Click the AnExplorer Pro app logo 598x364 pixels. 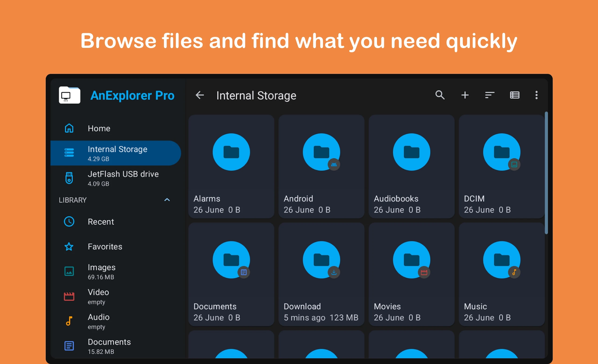click(69, 95)
